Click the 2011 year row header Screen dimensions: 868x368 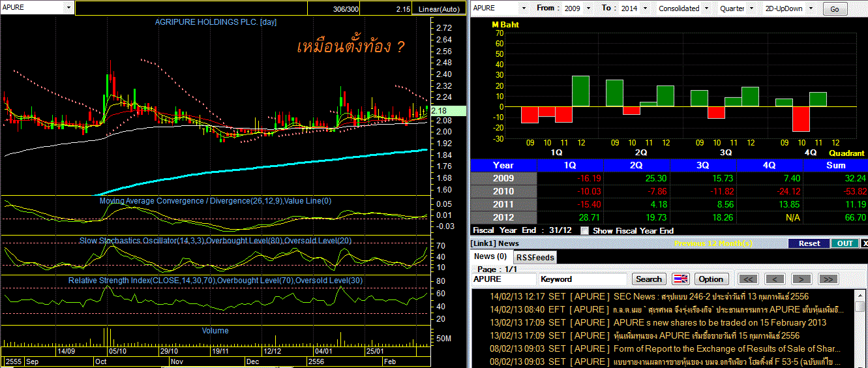point(503,204)
